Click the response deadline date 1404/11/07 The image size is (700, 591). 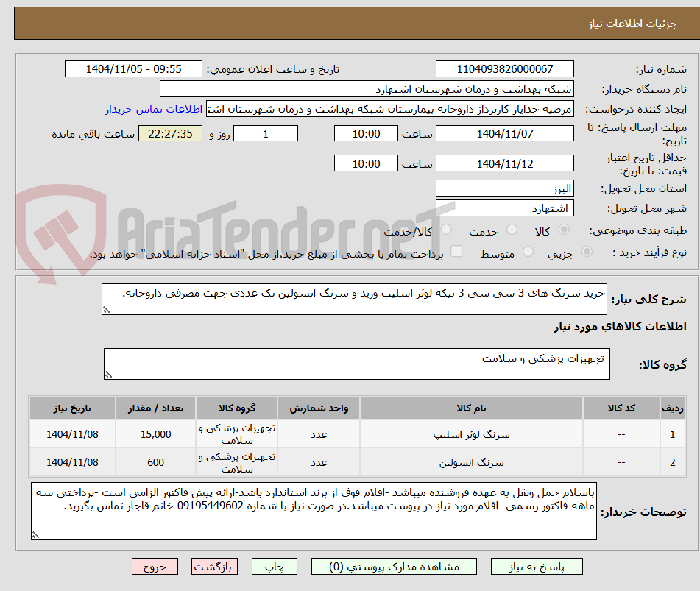(504, 133)
